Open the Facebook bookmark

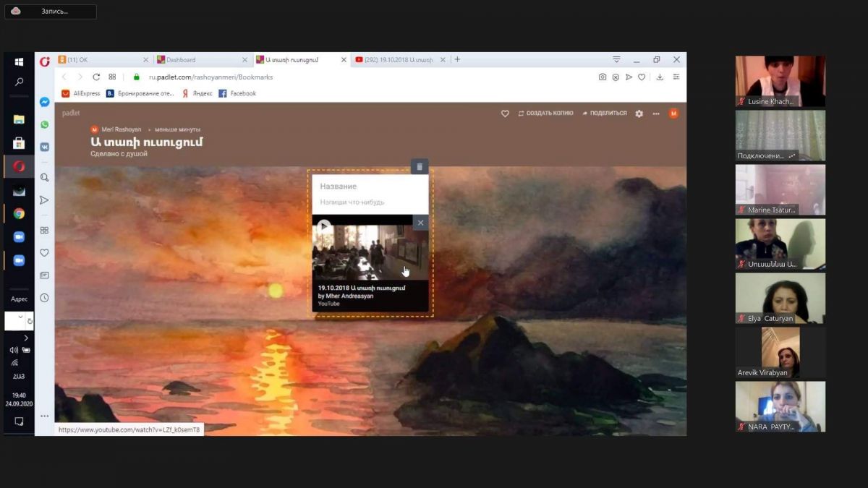pyautogui.click(x=237, y=93)
